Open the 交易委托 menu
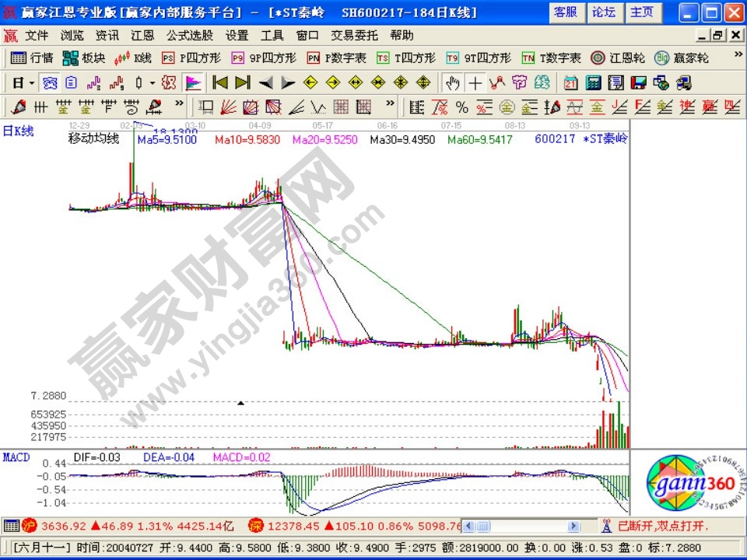 tap(354, 36)
